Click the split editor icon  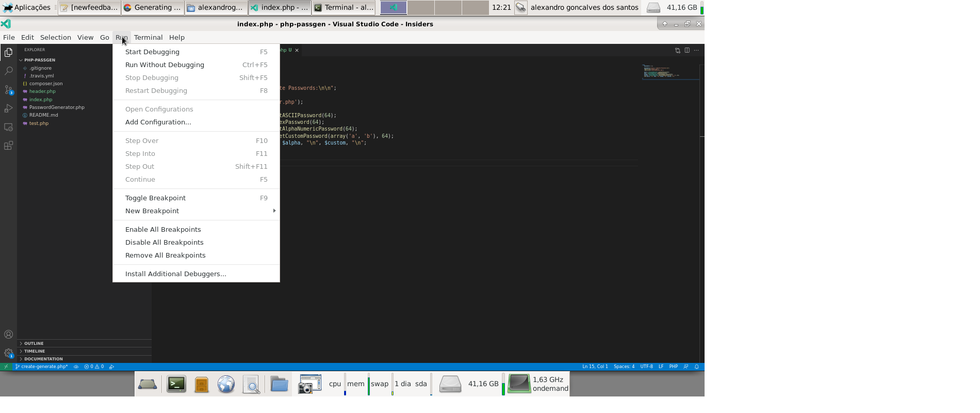tap(687, 50)
